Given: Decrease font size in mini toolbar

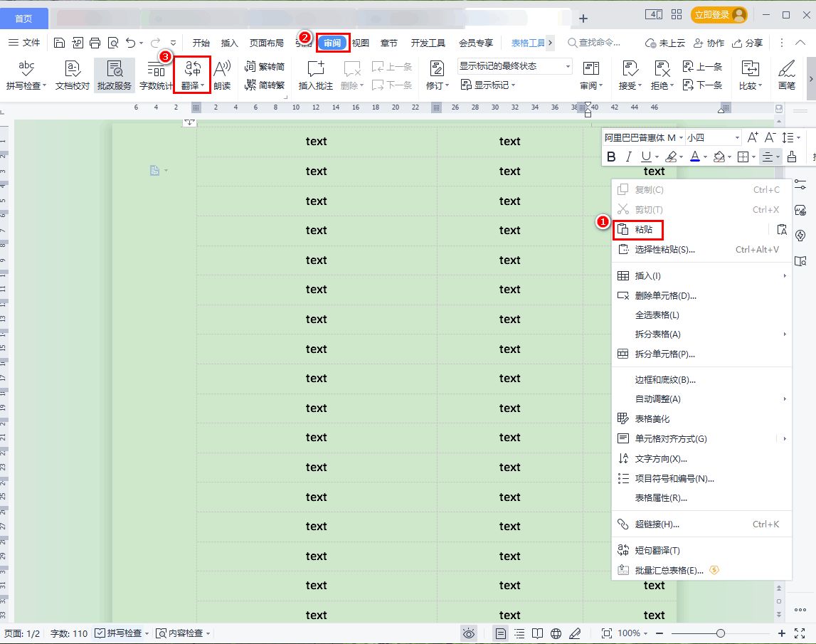Looking at the screenshot, I should pyautogui.click(x=770, y=137).
